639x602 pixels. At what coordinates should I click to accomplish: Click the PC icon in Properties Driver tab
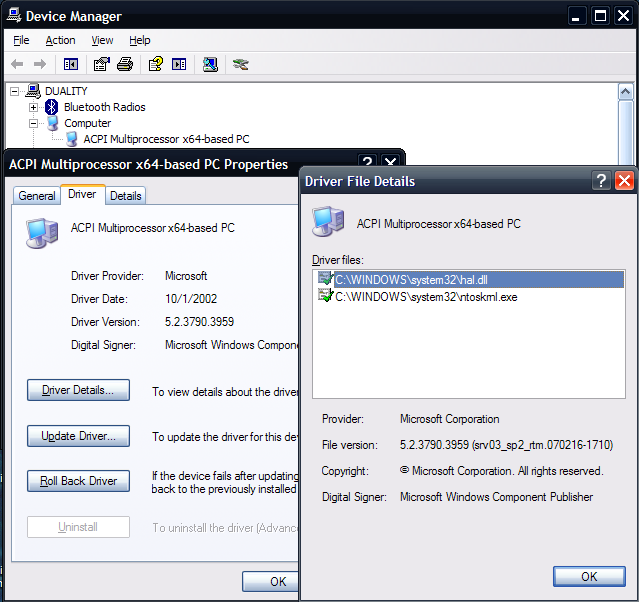click(x=42, y=233)
